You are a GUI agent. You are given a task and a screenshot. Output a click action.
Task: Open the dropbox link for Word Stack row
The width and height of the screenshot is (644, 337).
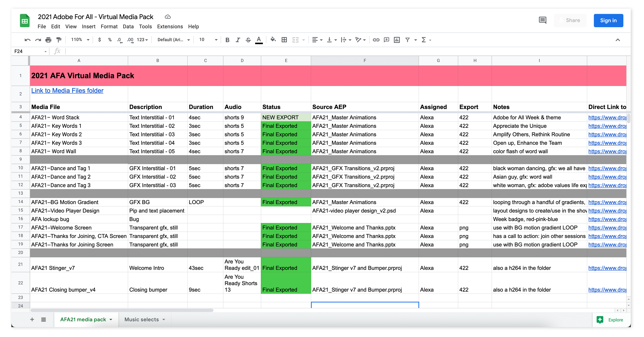607,117
